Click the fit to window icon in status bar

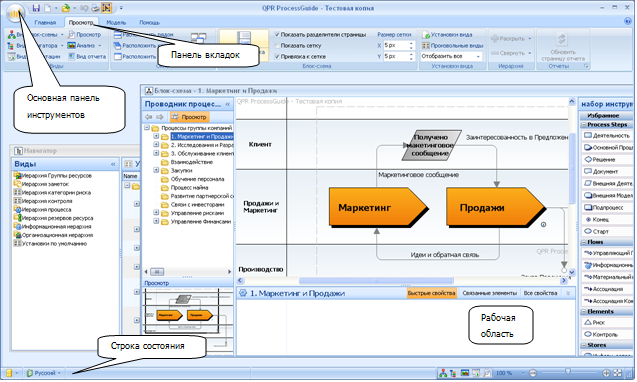[x=618, y=373]
